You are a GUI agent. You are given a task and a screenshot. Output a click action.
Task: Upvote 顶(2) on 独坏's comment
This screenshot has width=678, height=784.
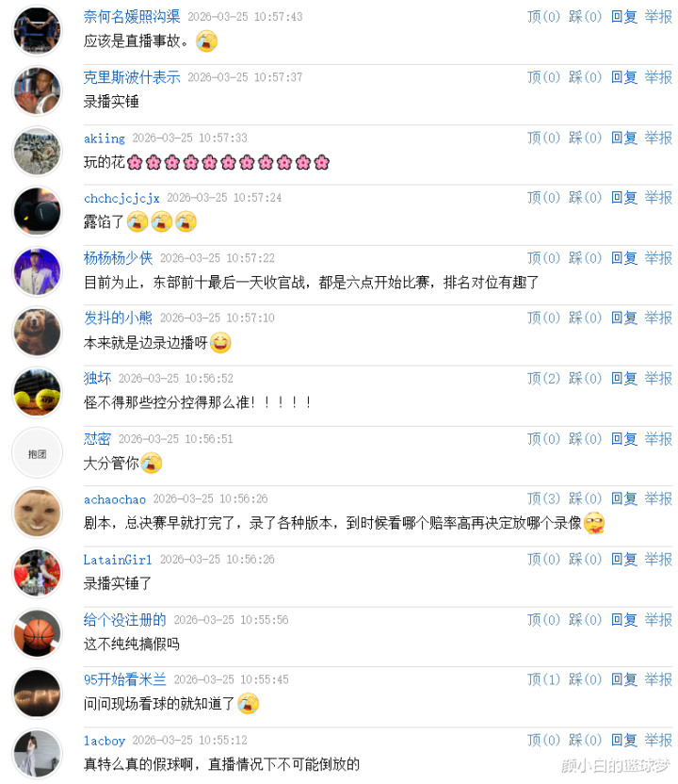(543, 378)
